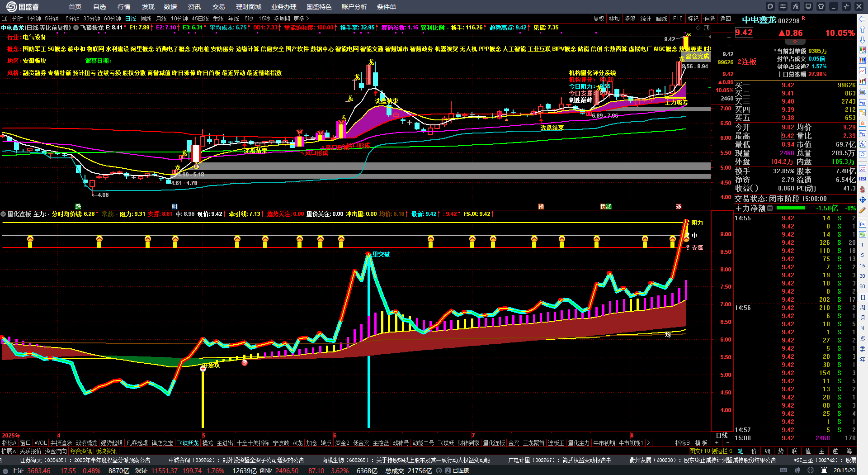Click the 预 event marker on the timeline
The width and height of the screenshot is (868, 475).
pyautogui.click(x=541, y=206)
